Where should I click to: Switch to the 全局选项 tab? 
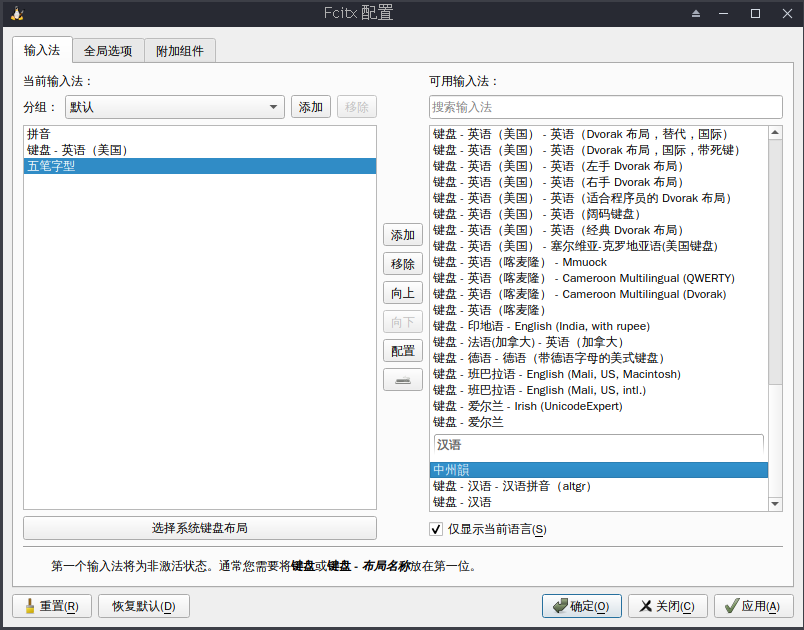pos(108,51)
